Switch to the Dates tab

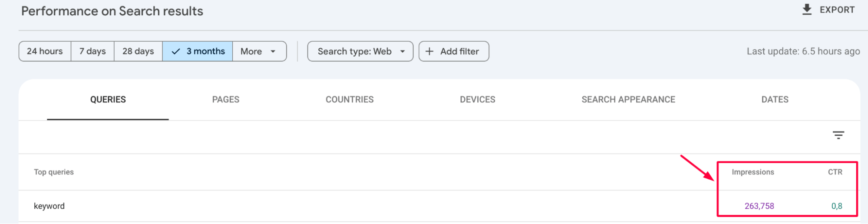(775, 100)
